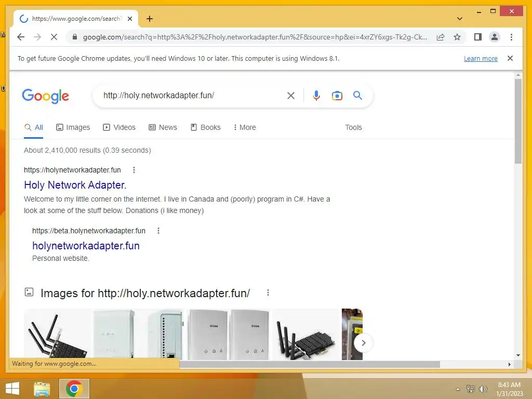
Task: Open black heatsink wifi card thumbnail
Action: pyautogui.click(x=307, y=335)
